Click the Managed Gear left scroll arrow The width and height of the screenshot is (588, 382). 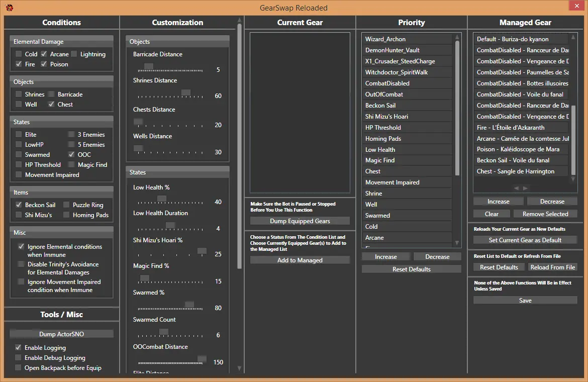[516, 188]
